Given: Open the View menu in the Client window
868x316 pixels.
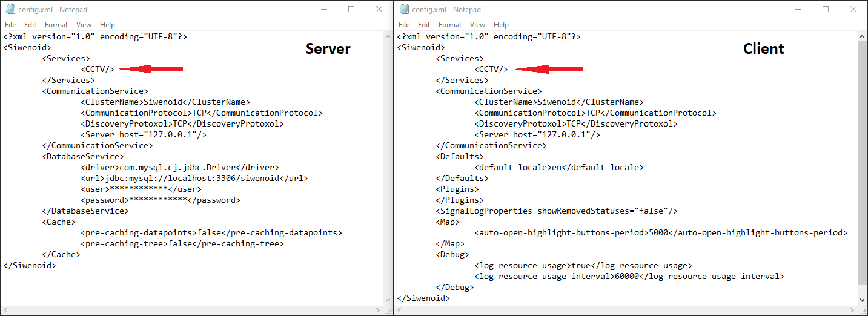Looking at the screenshot, I should point(477,25).
